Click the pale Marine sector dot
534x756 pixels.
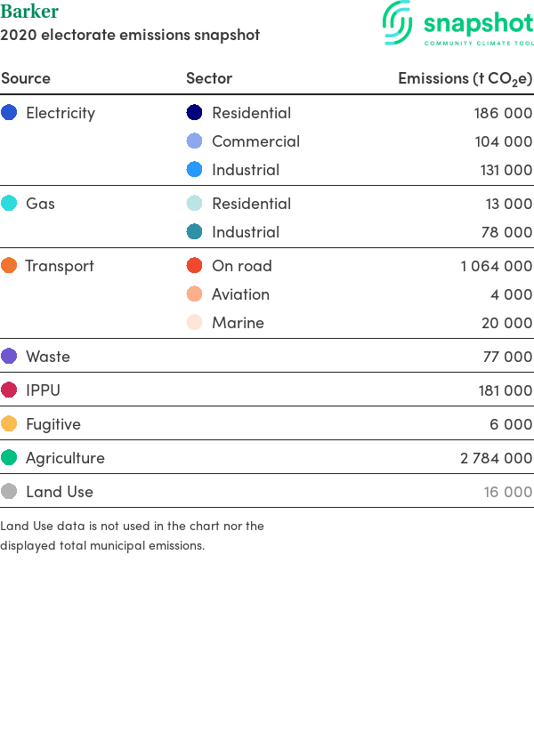click(194, 322)
